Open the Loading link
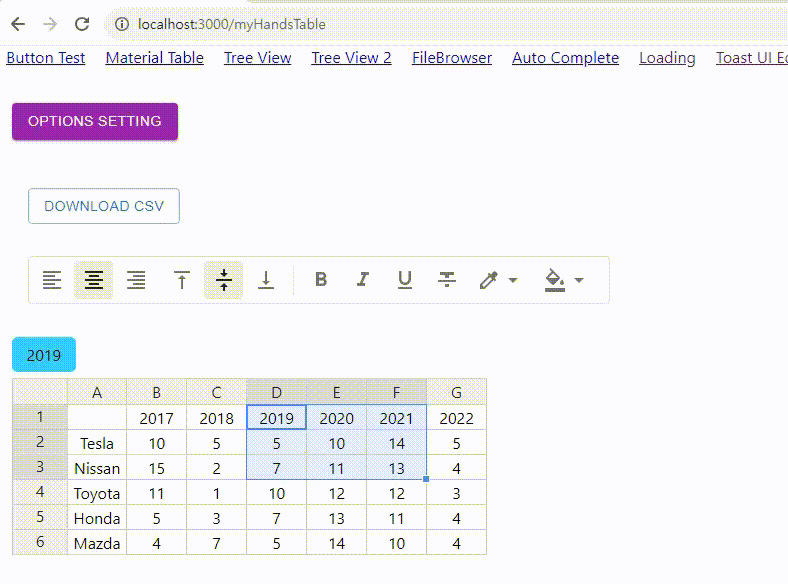The width and height of the screenshot is (788, 584). (x=667, y=58)
